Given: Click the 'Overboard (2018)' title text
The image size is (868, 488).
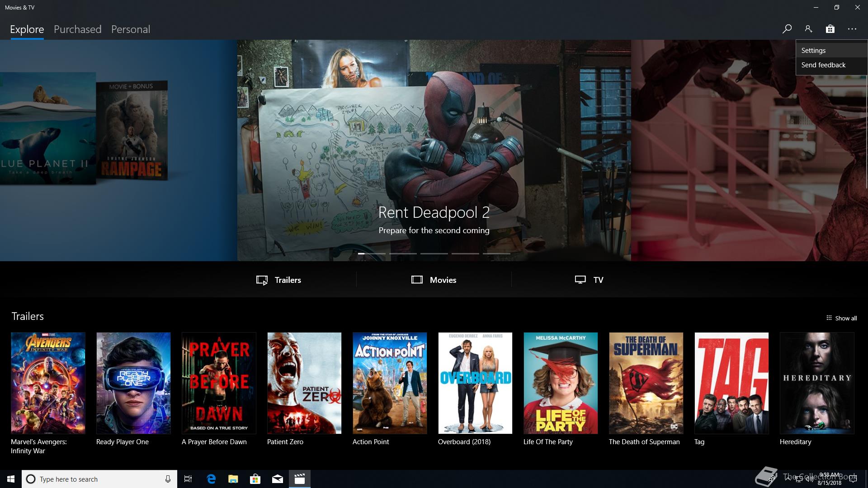Looking at the screenshot, I should click(x=464, y=442).
